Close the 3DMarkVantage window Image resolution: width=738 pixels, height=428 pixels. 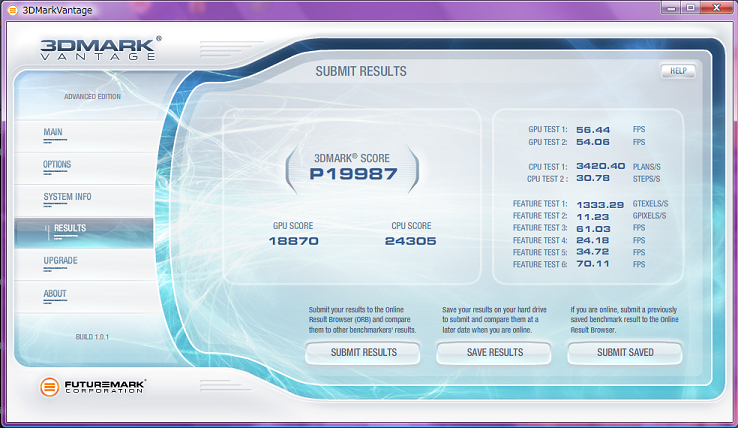[x=716, y=8]
